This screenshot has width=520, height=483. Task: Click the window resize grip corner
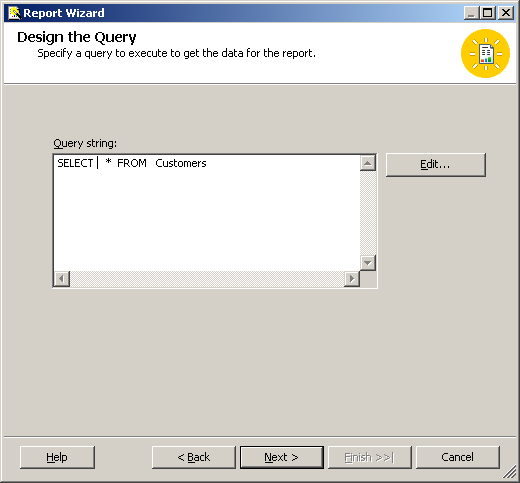(x=509, y=472)
